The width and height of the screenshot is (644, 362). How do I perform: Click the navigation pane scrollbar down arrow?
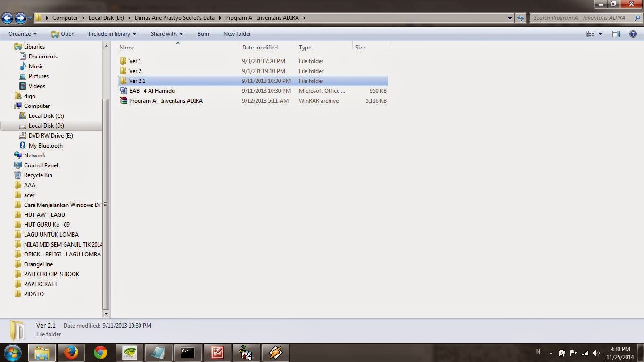pos(106,314)
